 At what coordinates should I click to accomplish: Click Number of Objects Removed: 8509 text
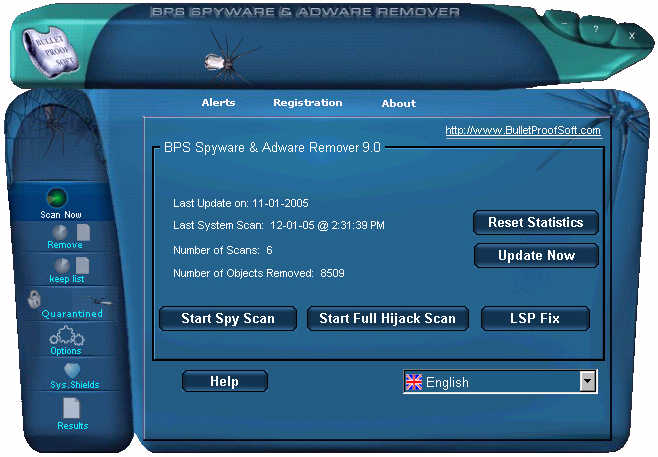click(x=258, y=274)
